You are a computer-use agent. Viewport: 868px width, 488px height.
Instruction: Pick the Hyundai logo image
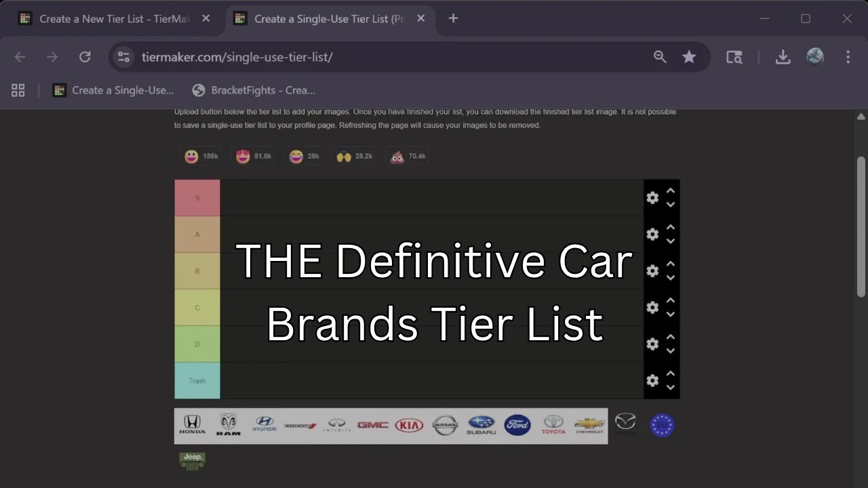[264, 425]
